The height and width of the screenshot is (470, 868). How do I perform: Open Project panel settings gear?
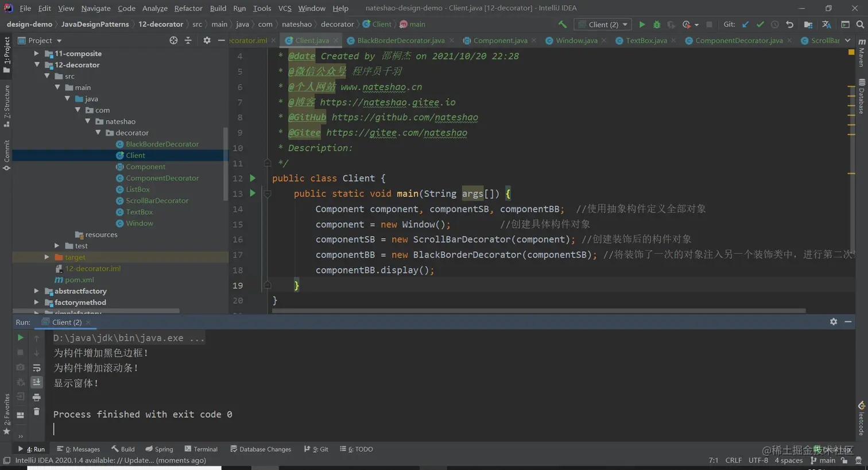tap(207, 40)
